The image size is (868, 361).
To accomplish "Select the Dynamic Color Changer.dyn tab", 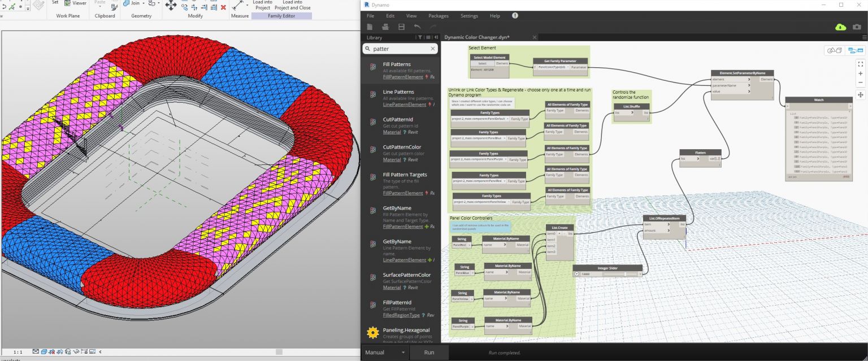I will pyautogui.click(x=476, y=37).
